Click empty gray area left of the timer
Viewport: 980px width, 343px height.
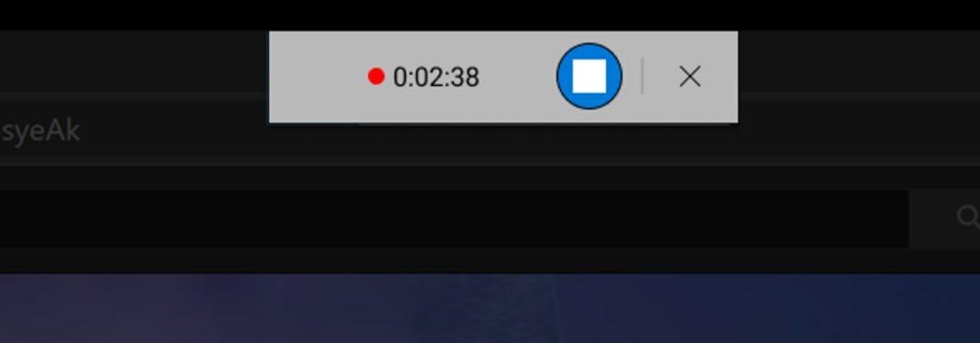tap(318, 77)
